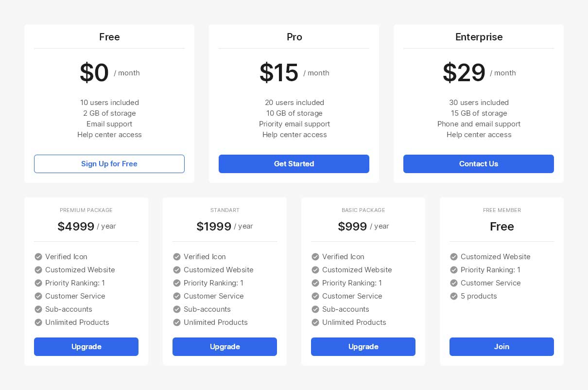Click the Sign Up for Free button
588x390 pixels.
[109, 164]
